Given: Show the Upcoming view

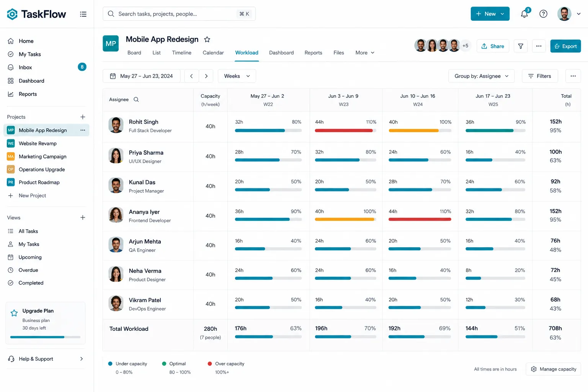Looking at the screenshot, I should click(30, 257).
